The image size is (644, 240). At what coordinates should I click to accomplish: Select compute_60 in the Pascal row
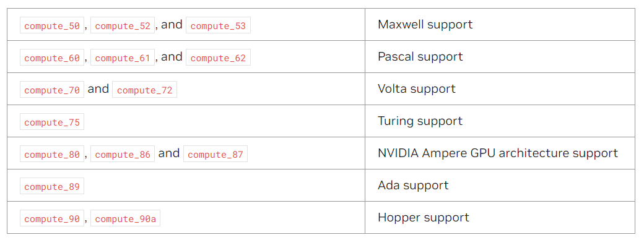pos(52,58)
